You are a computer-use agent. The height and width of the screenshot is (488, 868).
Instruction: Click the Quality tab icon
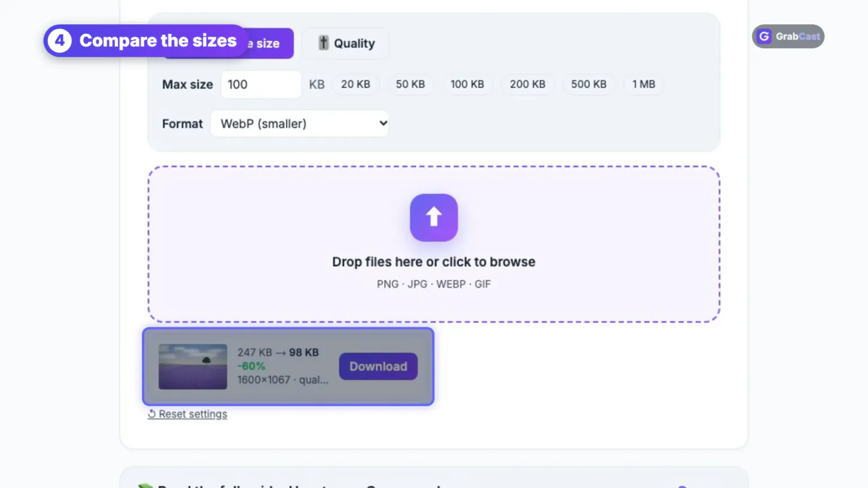pos(323,42)
